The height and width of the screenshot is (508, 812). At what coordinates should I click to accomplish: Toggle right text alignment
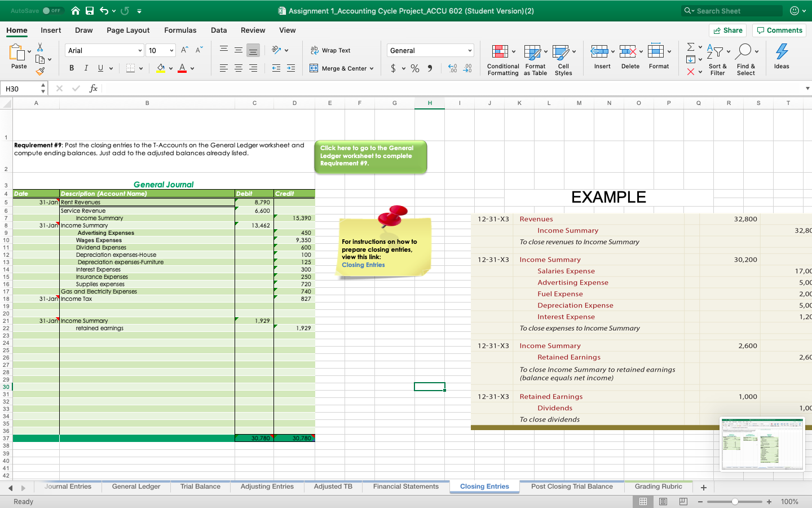[x=253, y=68]
